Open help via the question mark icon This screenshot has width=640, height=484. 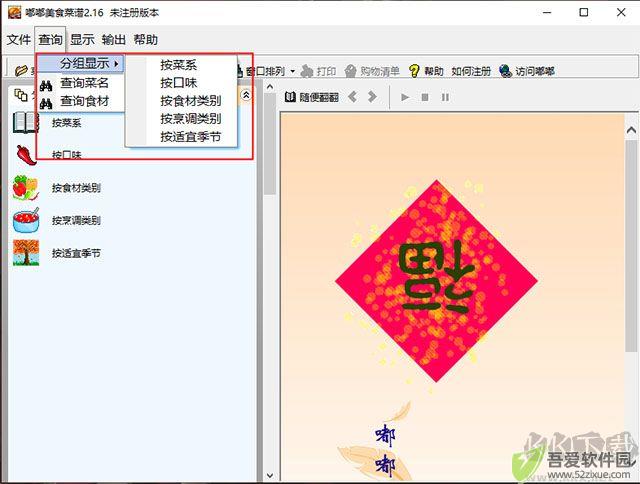[x=413, y=71]
